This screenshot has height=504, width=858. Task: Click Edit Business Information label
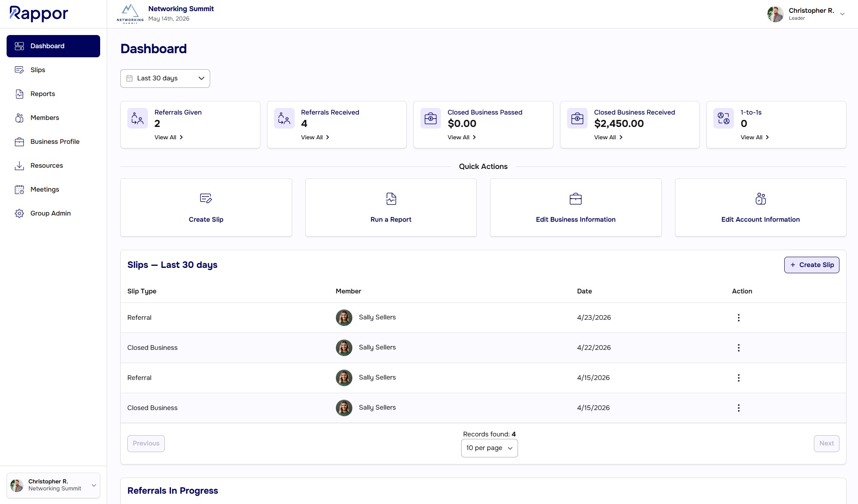tap(576, 220)
